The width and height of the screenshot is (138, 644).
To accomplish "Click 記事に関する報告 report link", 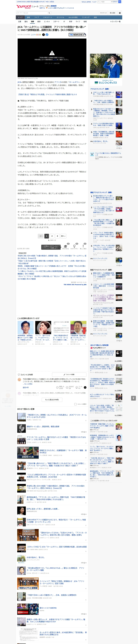I will 24,249.
